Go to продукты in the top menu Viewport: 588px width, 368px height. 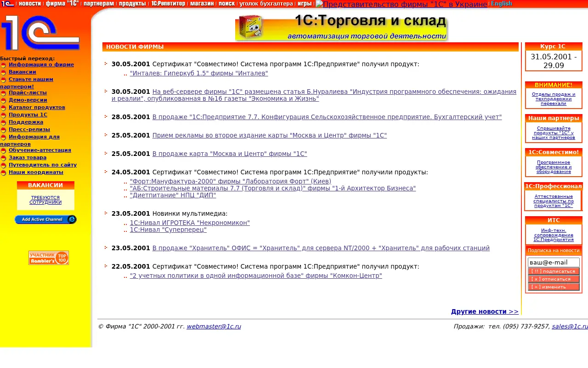[132, 4]
